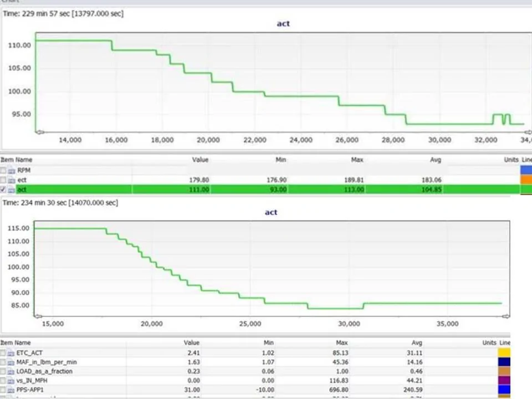Sort lower table by Avg header
This screenshot has height=399, width=532.
417,343
